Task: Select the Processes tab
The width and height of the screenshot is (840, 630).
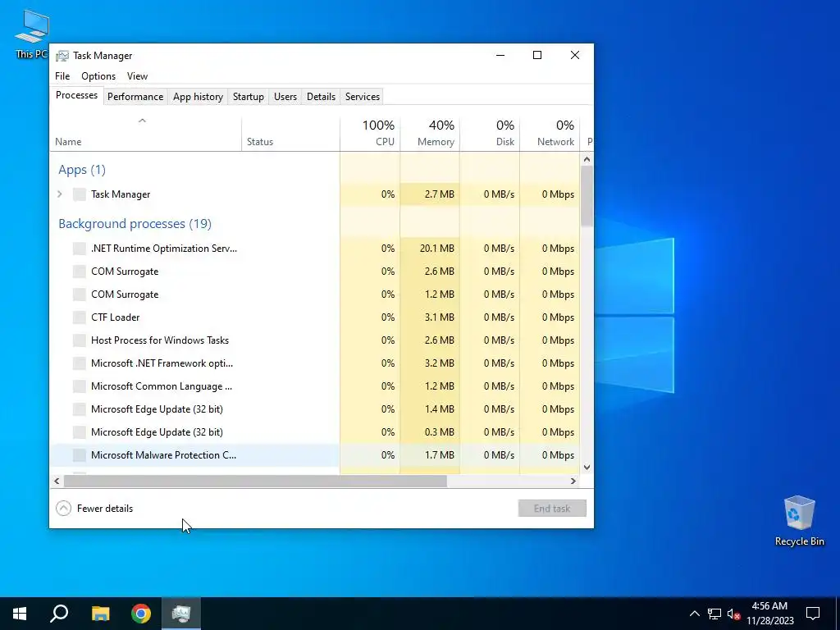Action: 76,95
